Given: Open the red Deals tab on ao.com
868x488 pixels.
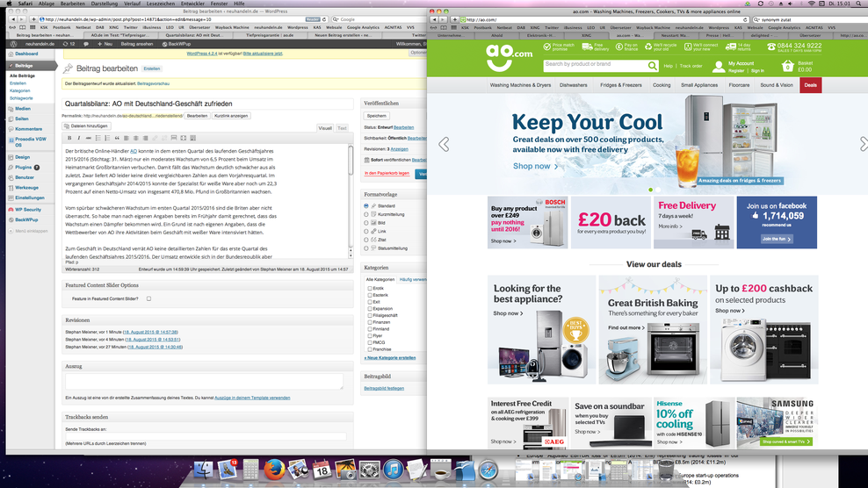Looking at the screenshot, I should [x=810, y=85].
